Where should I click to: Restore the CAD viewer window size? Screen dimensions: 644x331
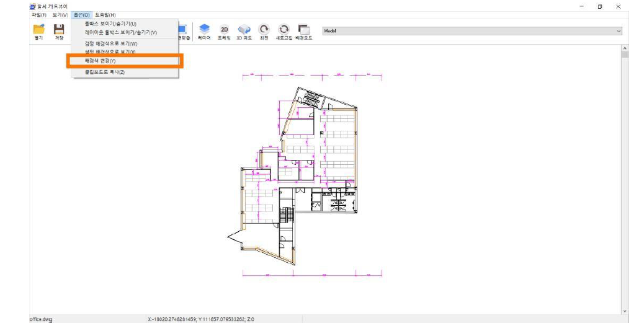coord(600,7)
